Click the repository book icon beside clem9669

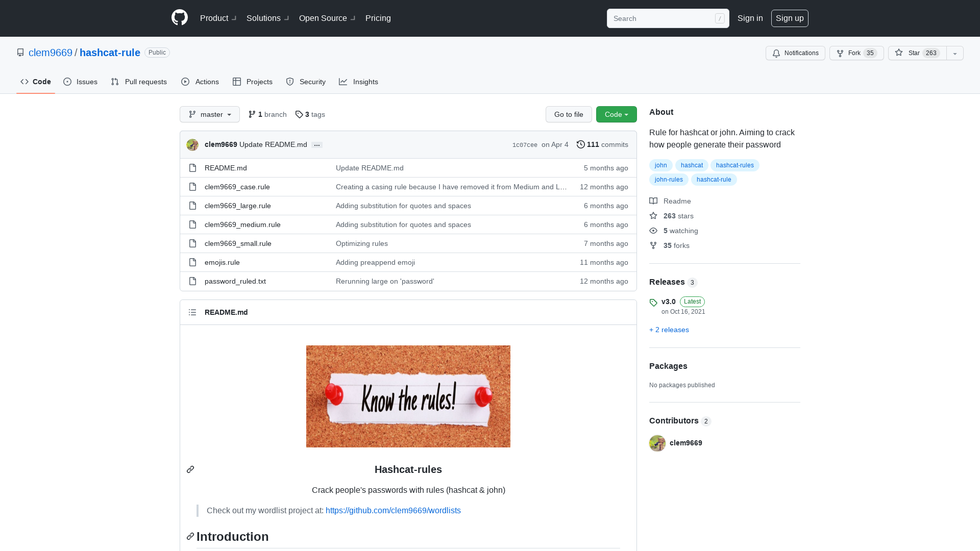point(20,53)
